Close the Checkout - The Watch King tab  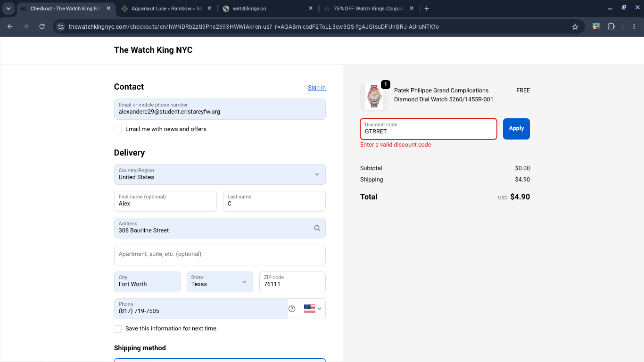click(108, 8)
